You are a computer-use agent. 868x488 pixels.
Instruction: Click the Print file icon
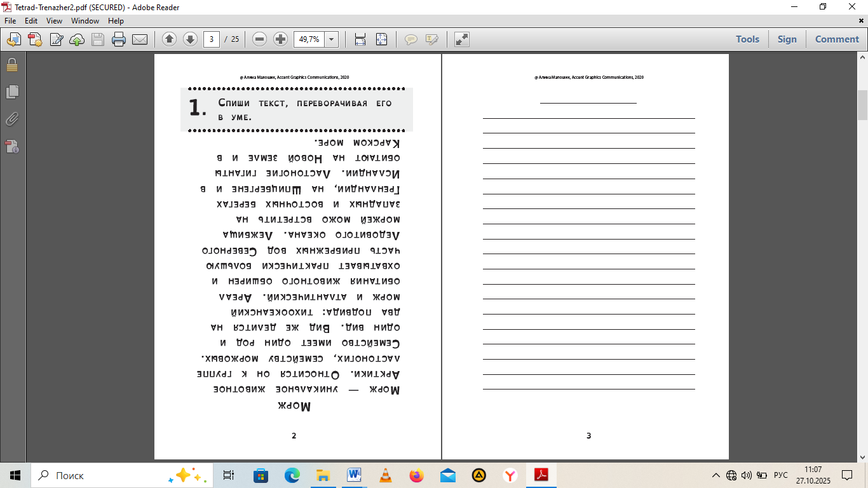[x=119, y=39]
